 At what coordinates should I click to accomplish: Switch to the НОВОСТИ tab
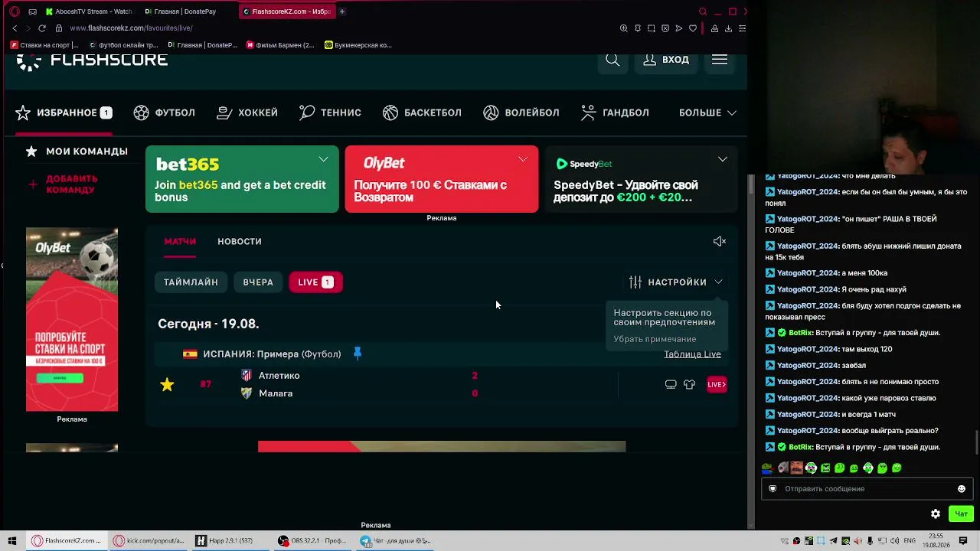click(240, 241)
